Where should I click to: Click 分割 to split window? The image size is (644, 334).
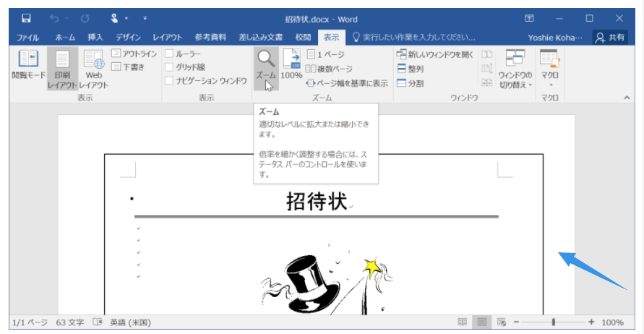coord(411,83)
